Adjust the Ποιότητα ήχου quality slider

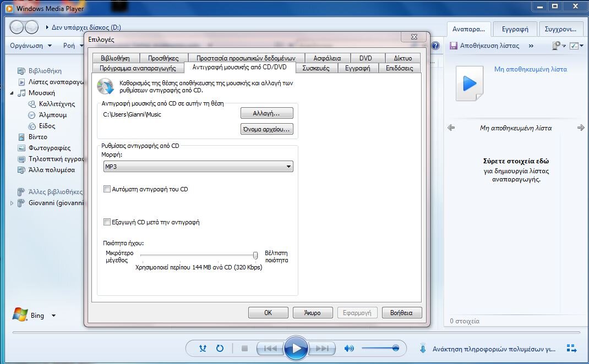pos(255,256)
